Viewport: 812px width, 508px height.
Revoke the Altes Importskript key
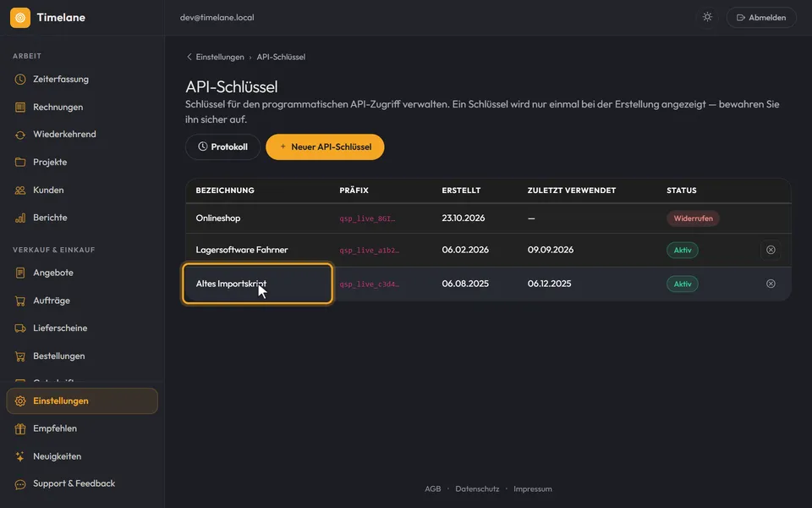[771, 284]
